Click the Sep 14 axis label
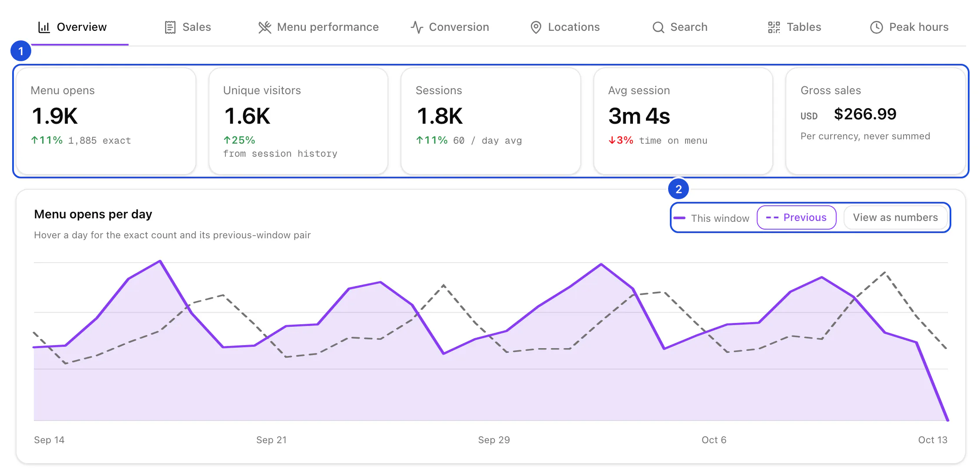The height and width of the screenshot is (474, 980). 49,440
